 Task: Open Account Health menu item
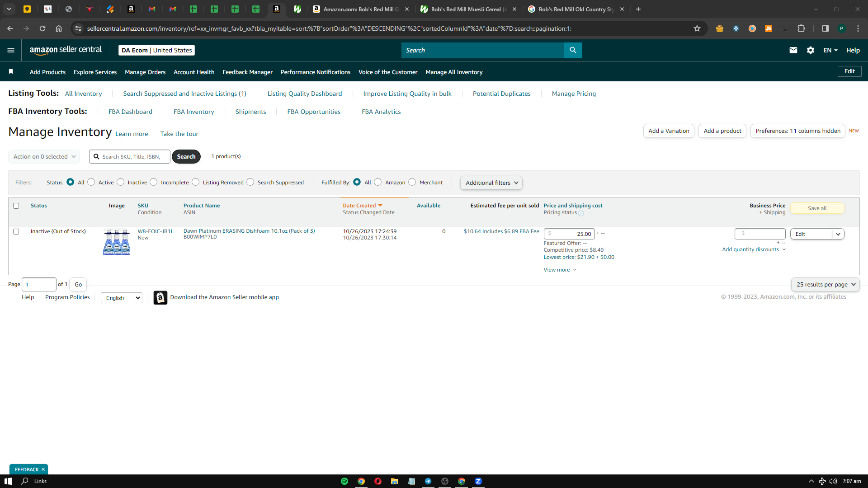(x=194, y=72)
